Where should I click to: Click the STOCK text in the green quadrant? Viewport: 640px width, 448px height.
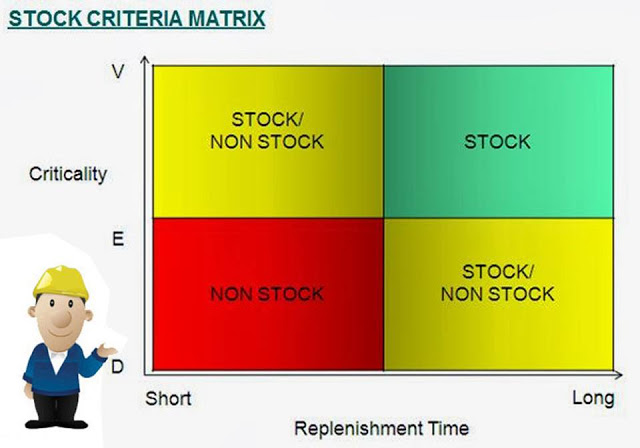click(x=497, y=142)
